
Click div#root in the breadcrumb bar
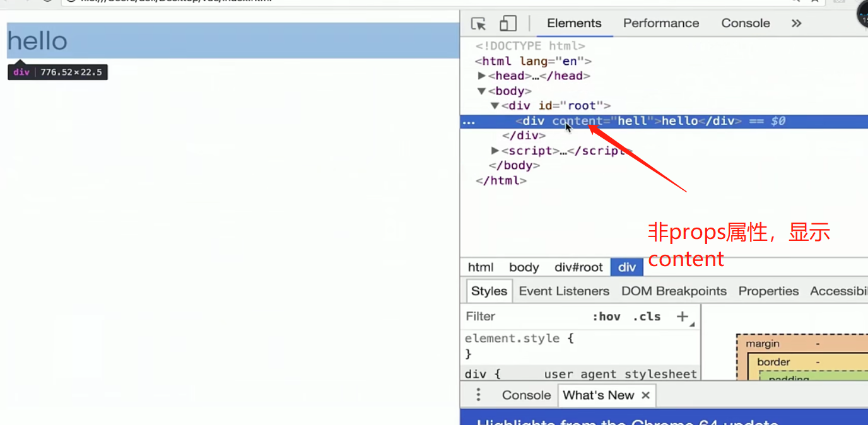[578, 267]
